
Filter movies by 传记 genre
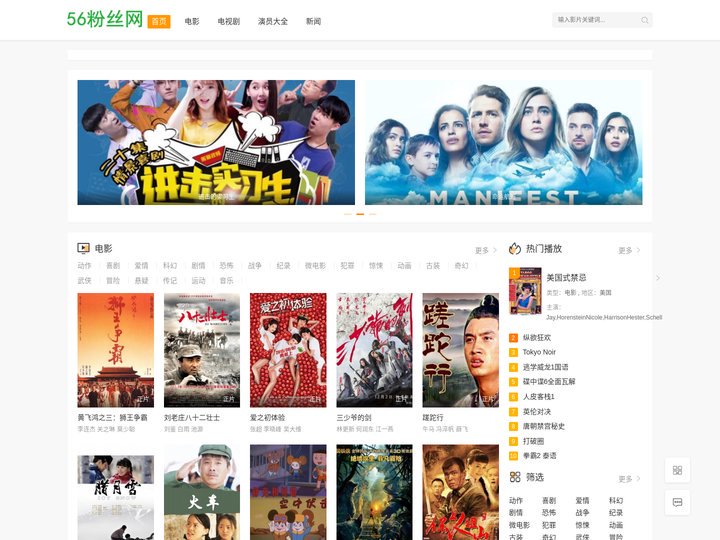point(170,281)
